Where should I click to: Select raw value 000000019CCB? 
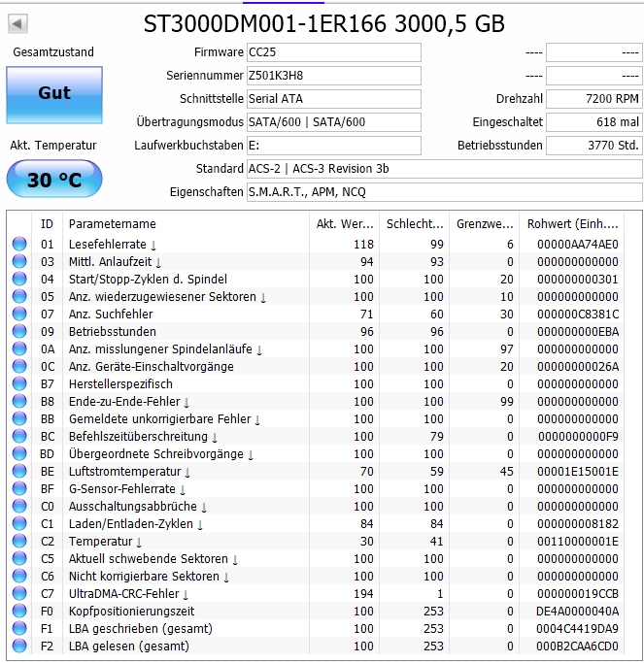click(578, 594)
